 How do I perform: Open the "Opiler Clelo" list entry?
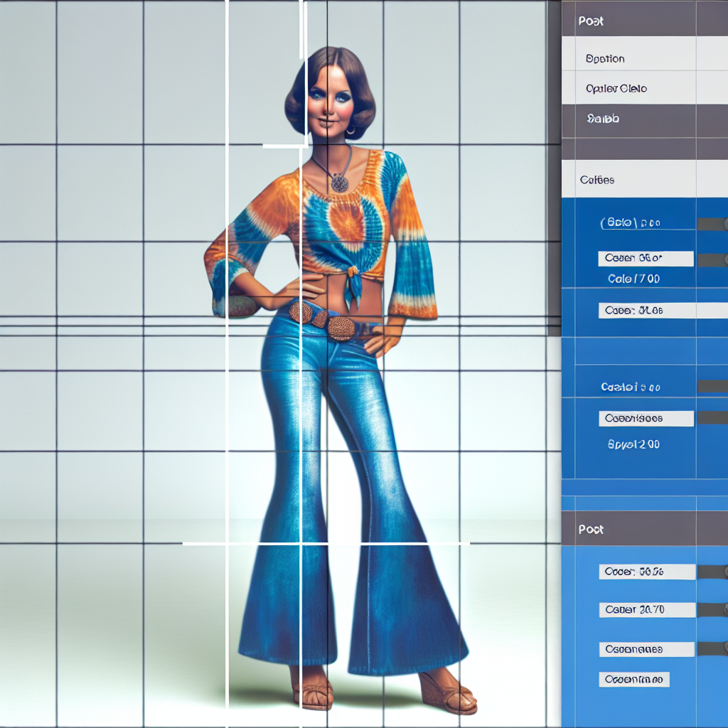point(616,89)
